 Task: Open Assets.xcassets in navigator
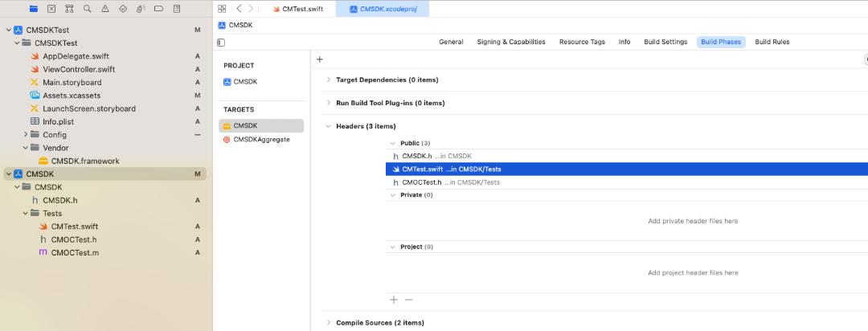(x=72, y=96)
